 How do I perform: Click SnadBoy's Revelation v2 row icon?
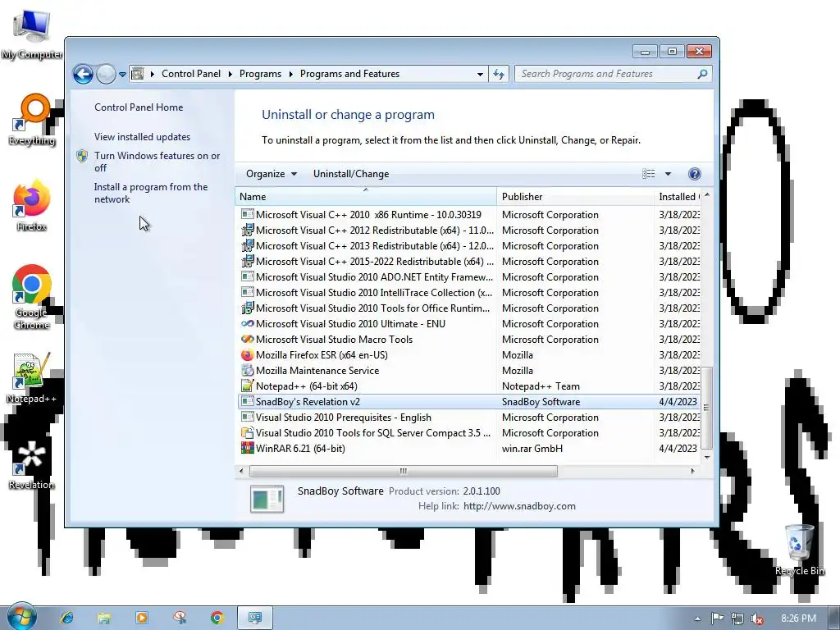click(x=248, y=401)
